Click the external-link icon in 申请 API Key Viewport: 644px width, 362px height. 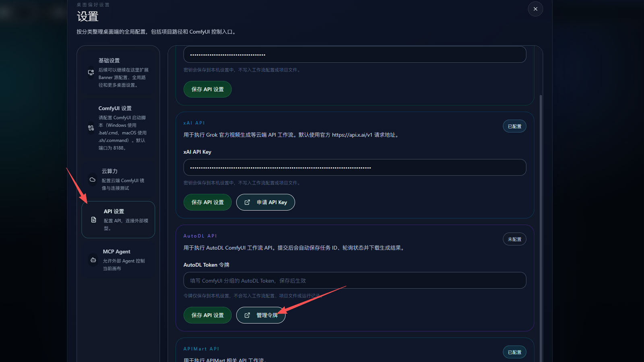tap(247, 202)
